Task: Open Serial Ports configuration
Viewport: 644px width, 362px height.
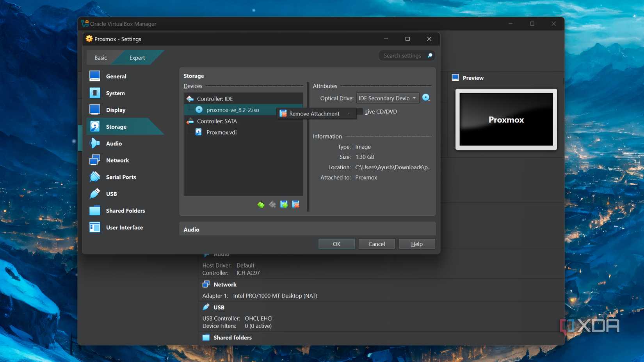Action: click(x=121, y=177)
